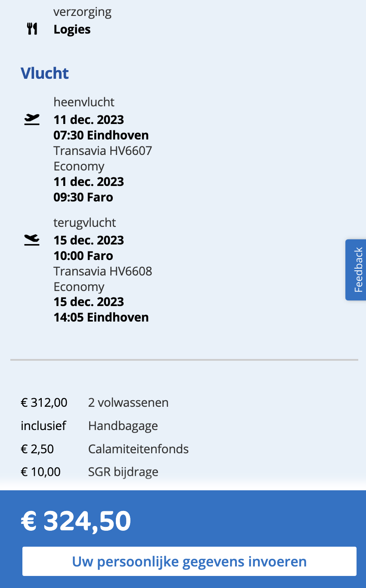Click the return flight landing plane icon
Screen dimensions: 366x588
click(32, 240)
